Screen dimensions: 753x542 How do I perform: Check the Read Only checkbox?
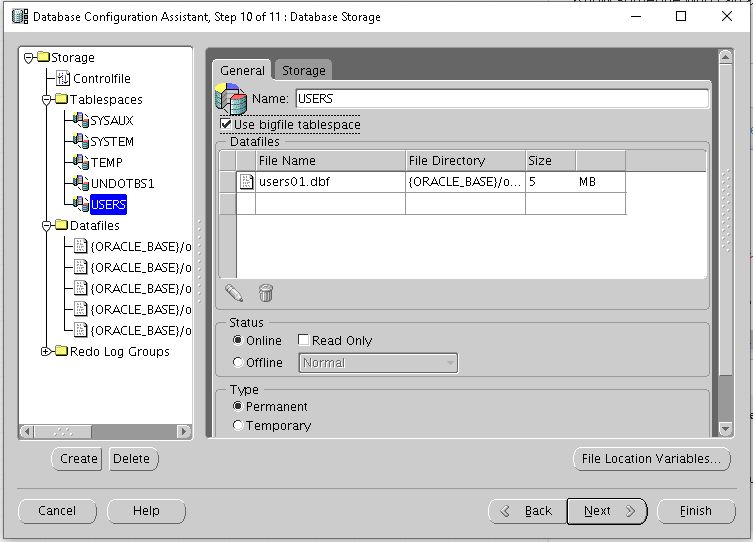pyautogui.click(x=303, y=340)
